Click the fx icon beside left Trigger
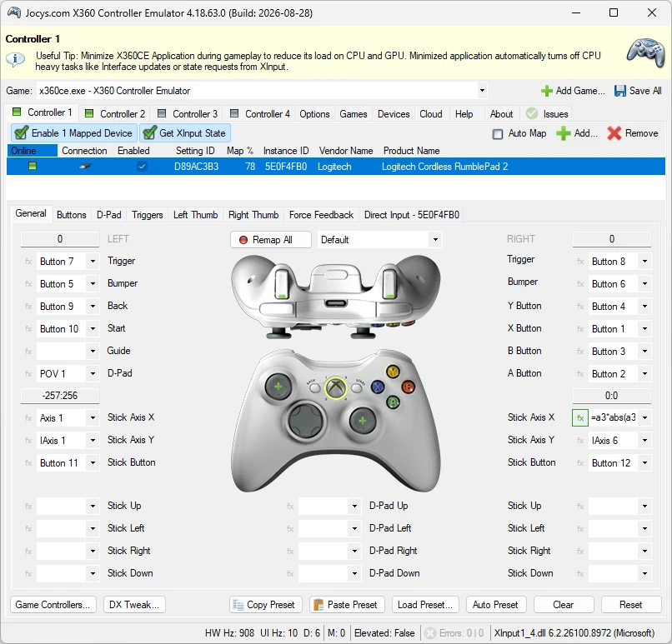This screenshot has height=644, width=672. point(28,262)
